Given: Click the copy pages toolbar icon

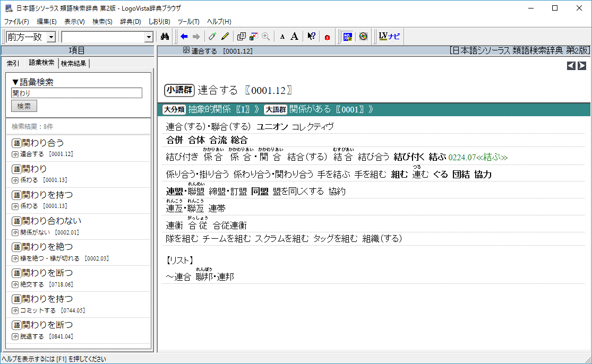Looking at the screenshot, I should click(241, 37).
